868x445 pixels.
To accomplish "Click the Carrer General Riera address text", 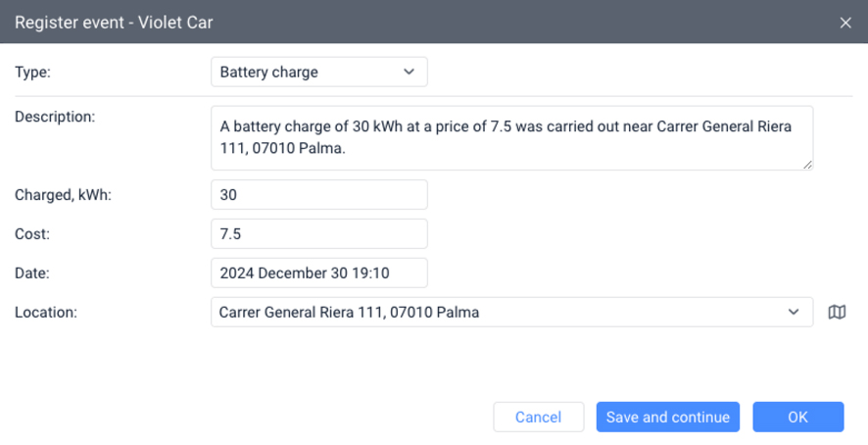I will pyautogui.click(x=351, y=312).
